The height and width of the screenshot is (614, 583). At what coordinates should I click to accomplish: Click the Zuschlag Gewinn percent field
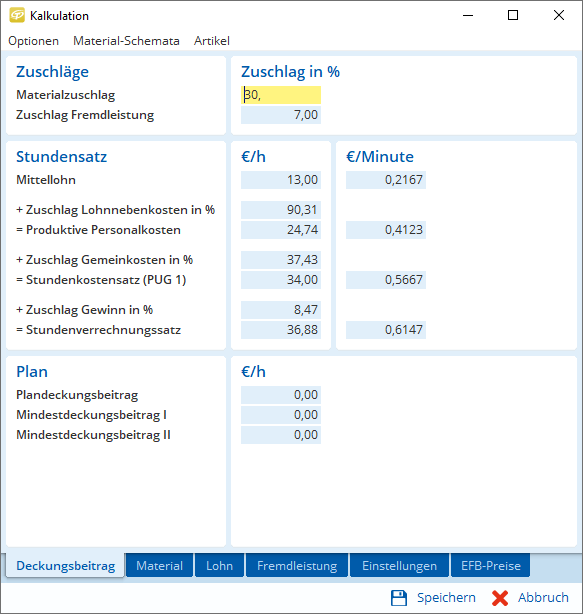pyautogui.click(x=281, y=310)
